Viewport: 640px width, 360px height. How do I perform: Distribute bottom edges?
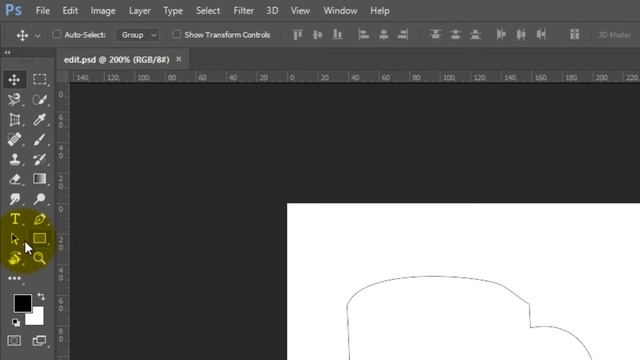(x=476, y=35)
